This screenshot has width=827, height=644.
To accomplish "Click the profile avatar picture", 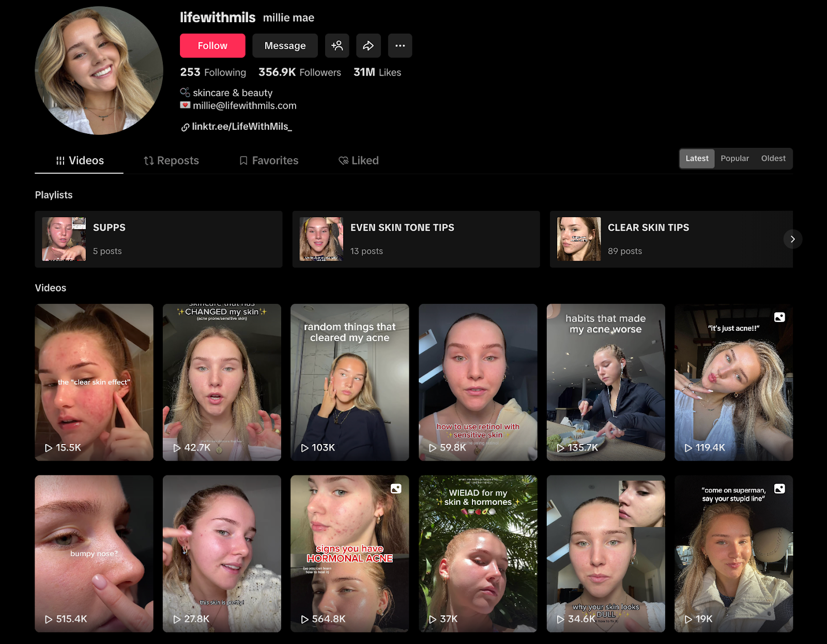I will coord(99,71).
